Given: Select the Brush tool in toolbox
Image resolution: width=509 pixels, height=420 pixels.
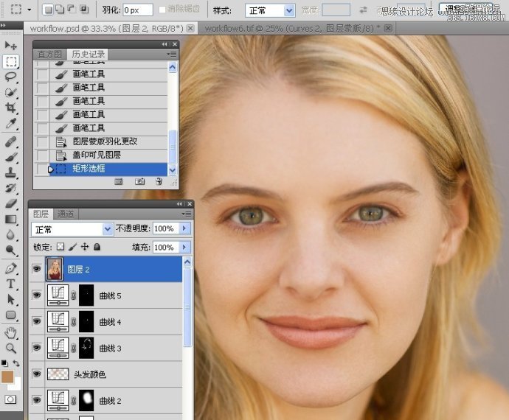Looking at the screenshot, I should (11, 157).
